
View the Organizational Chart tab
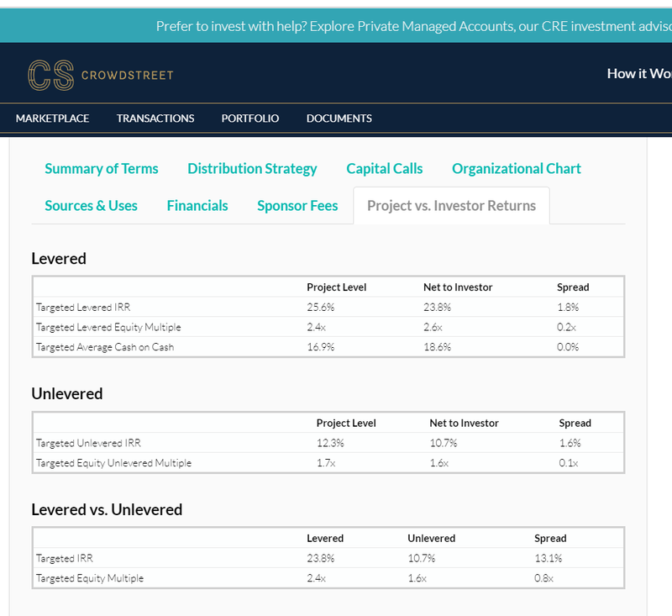tap(517, 168)
